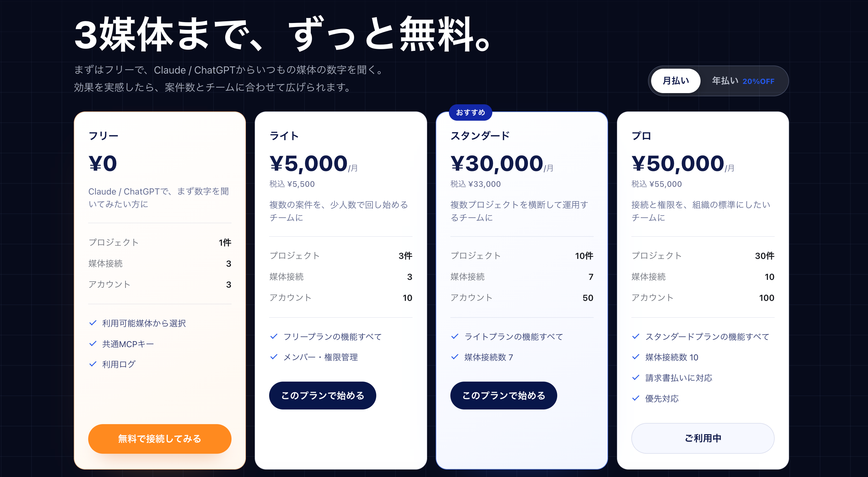This screenshot has height=477, width=868.
Task: Click the 無料で接続してみる orange button
Action: 160,438
